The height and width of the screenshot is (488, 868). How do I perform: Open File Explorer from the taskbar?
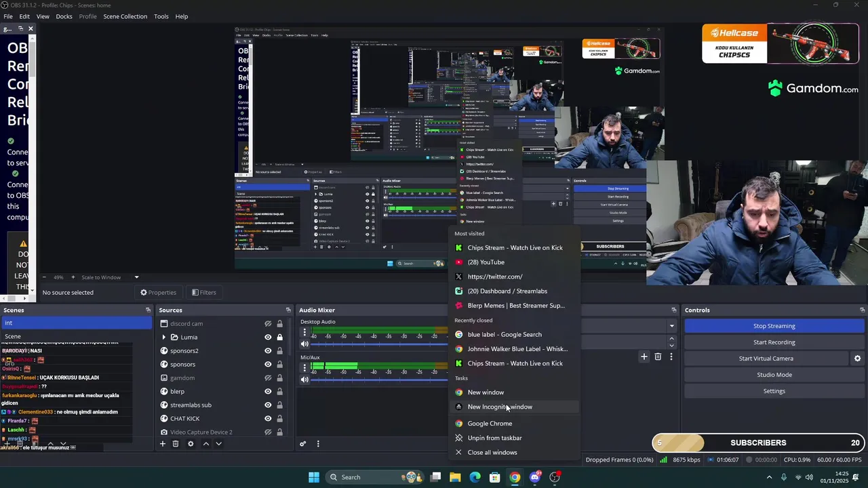click(x=455, y=477)
